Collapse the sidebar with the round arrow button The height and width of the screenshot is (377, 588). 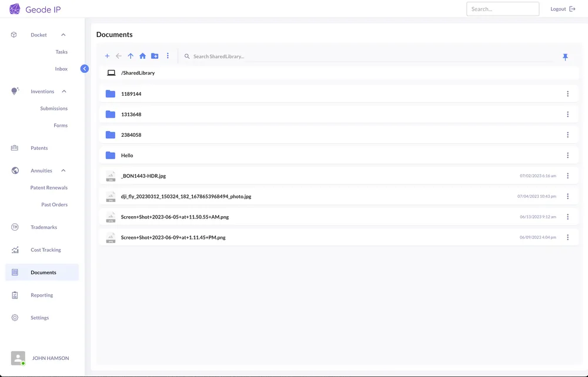pyautogui.click(x=85, y=69)
